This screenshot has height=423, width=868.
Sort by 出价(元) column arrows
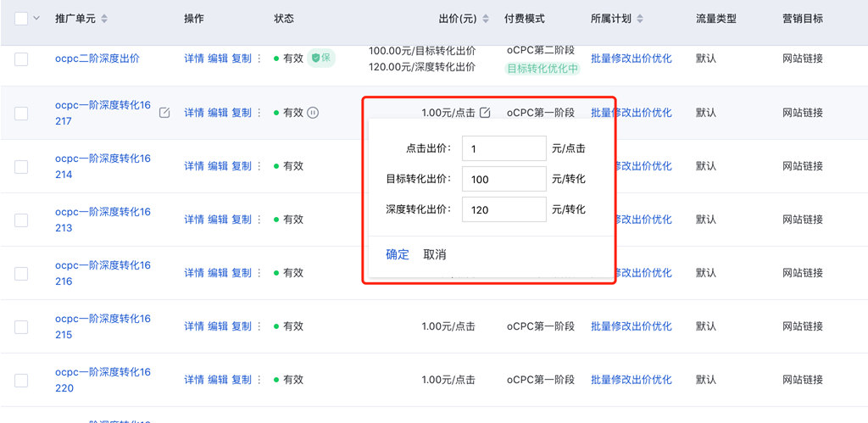[x=484, y=19]
